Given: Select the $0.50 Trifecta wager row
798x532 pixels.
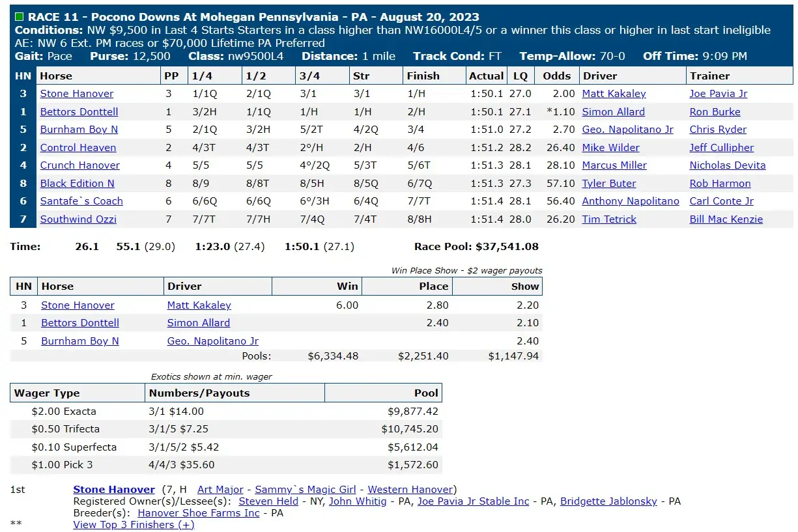Looking at the screenshot, I should 226,429.
